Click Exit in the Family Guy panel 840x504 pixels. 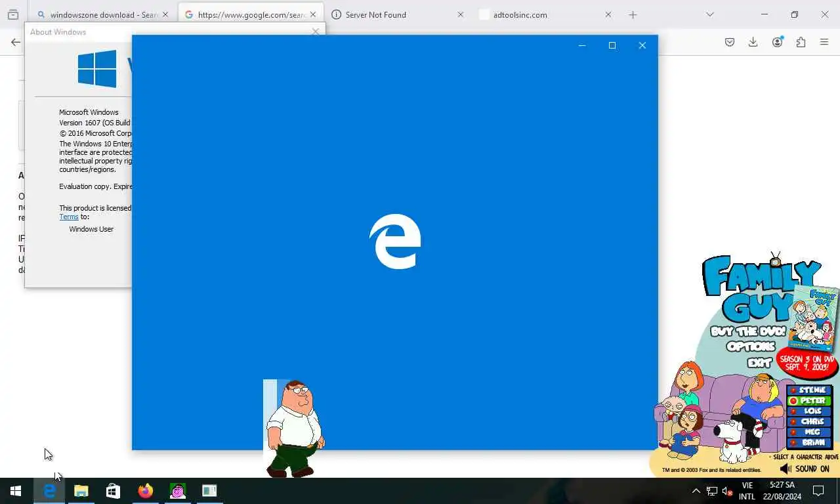pyautogui.click(x=759, y=362)
